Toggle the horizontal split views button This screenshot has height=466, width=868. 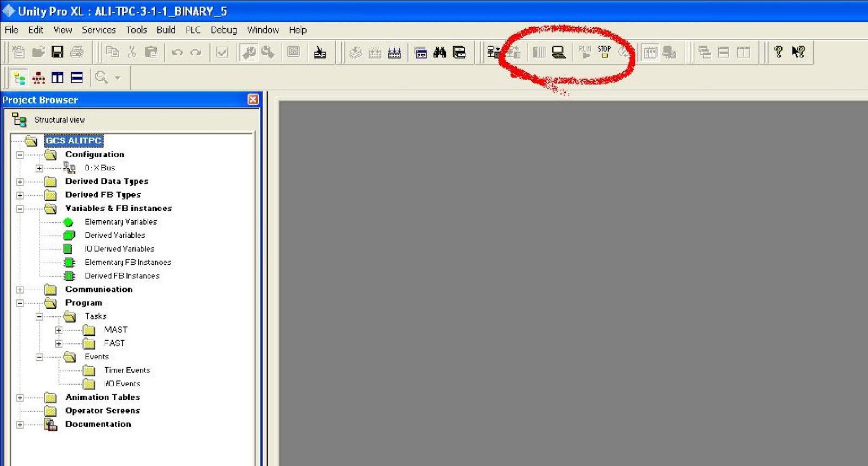pos(77,78)
